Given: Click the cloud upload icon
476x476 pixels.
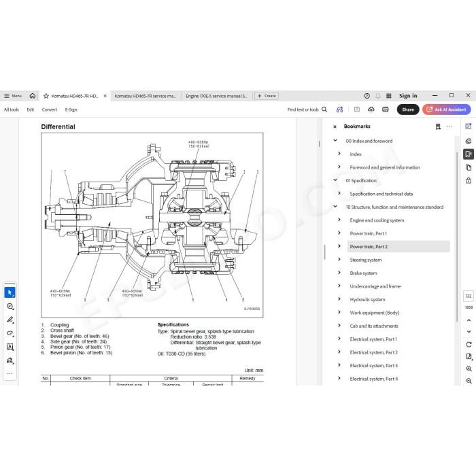Looking at the screenshot, I should click(371, 109).
